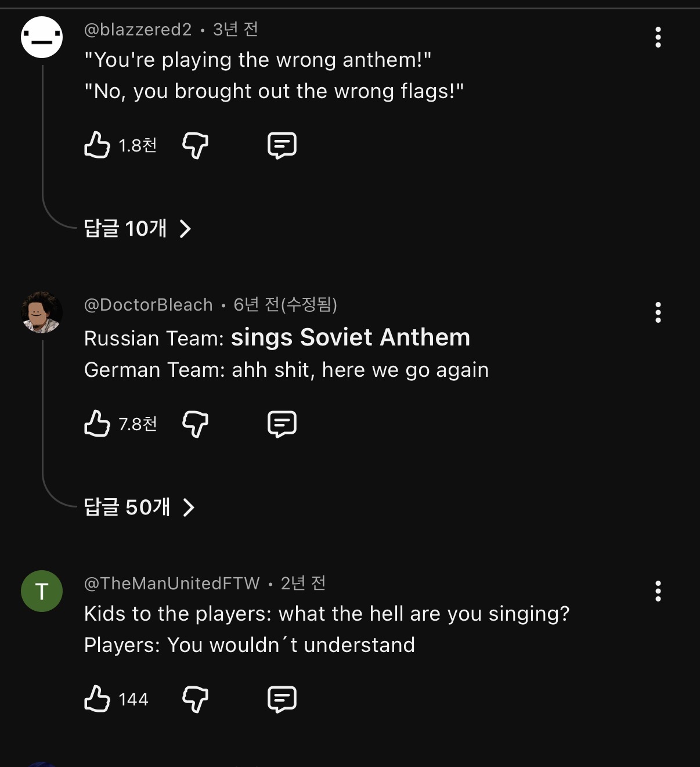Open @TheManUnitedFTW's profile avatar
The height and width of the screenshot is (767, 700).
coord(41,590)
